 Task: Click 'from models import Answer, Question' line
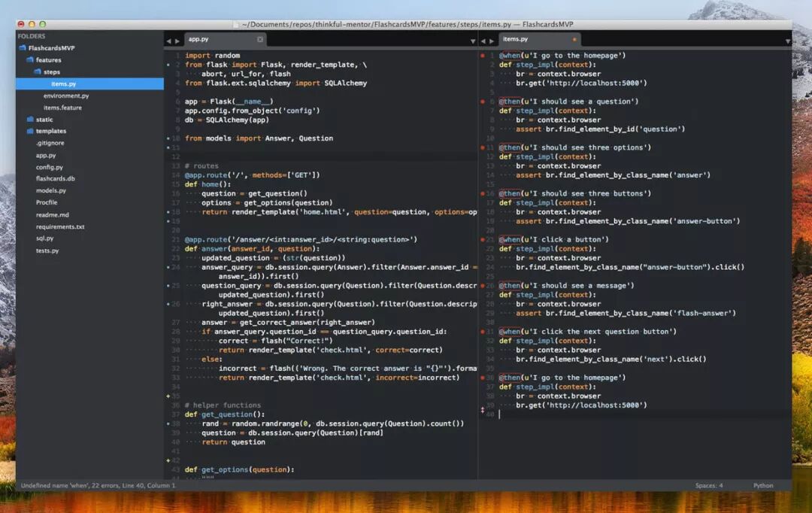(259, 138)
